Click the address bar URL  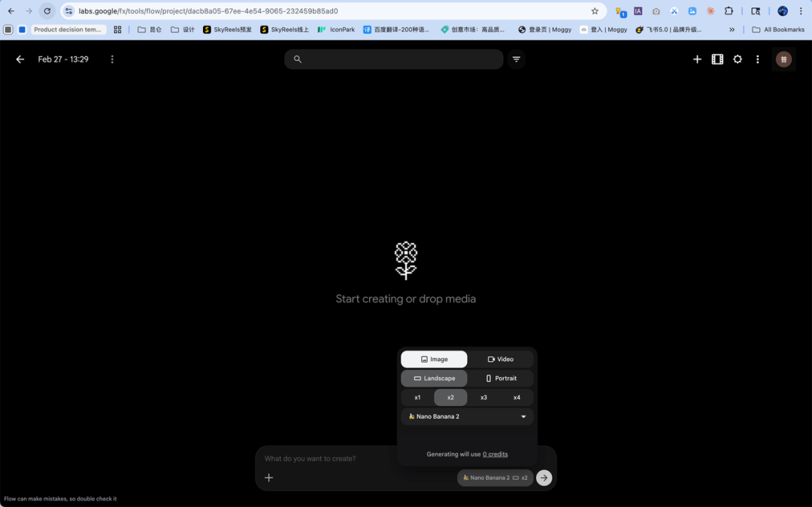pos(208,11)
